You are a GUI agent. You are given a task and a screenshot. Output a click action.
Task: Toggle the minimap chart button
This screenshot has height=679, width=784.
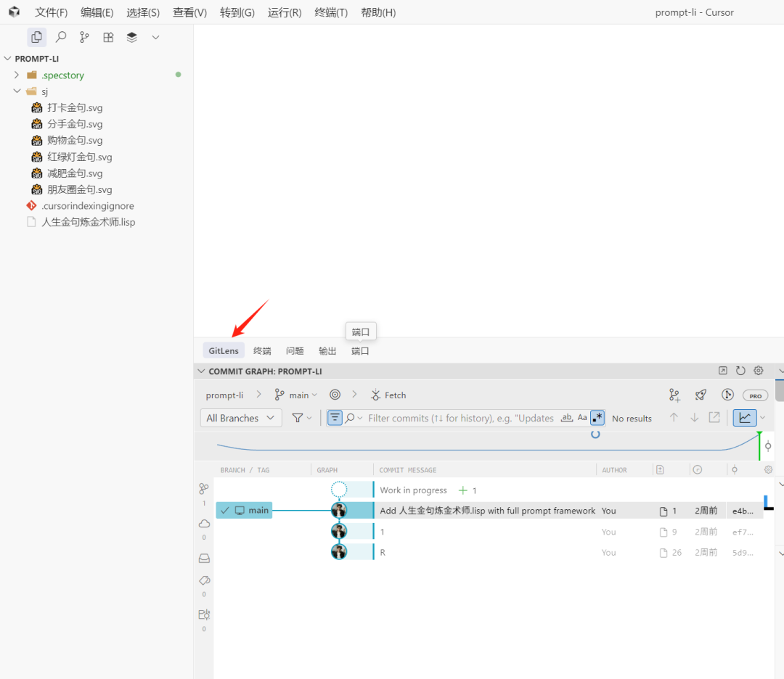pyautogui.click(x=745, y=418)
